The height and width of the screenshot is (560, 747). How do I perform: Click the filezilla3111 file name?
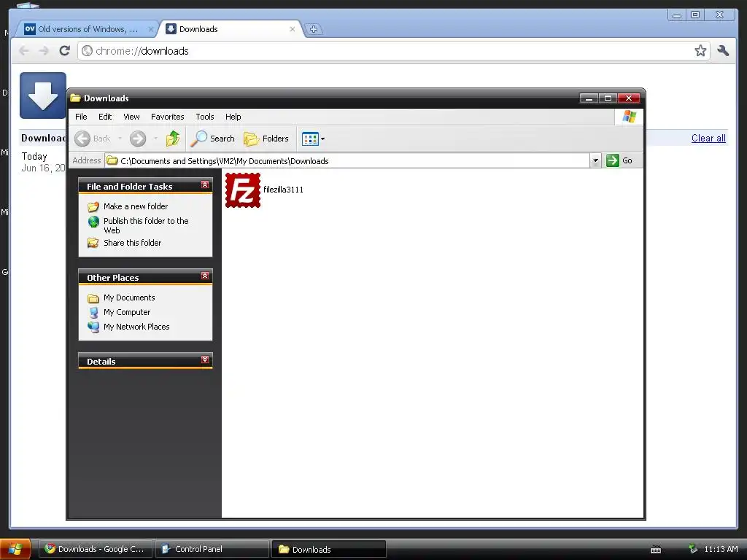coord(284,190)
